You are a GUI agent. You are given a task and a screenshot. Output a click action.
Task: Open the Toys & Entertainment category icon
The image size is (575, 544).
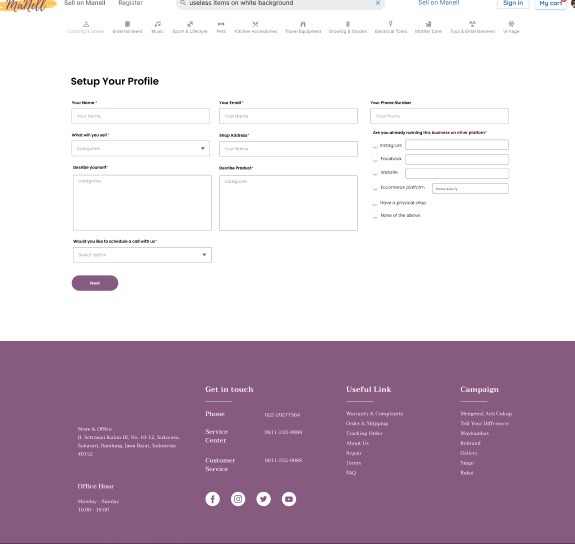[472, 24]
